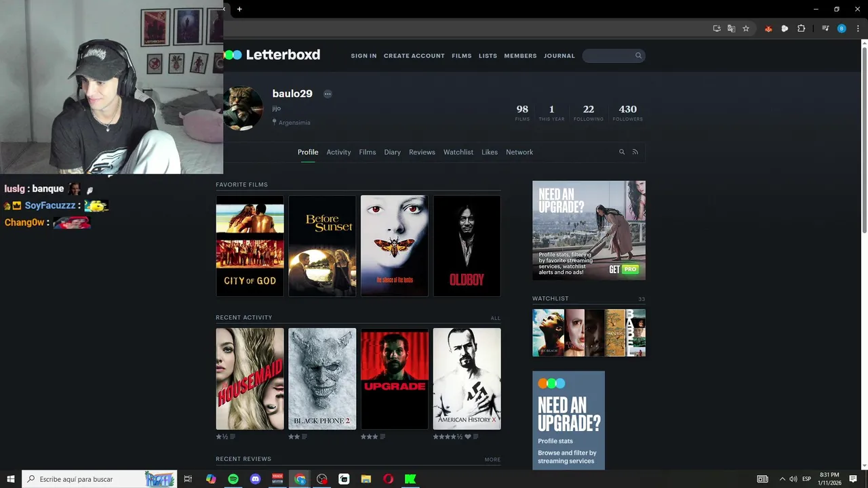868x488 pixels.
Task: Click the profile search magnifier icon
Action: click(622, 152)
